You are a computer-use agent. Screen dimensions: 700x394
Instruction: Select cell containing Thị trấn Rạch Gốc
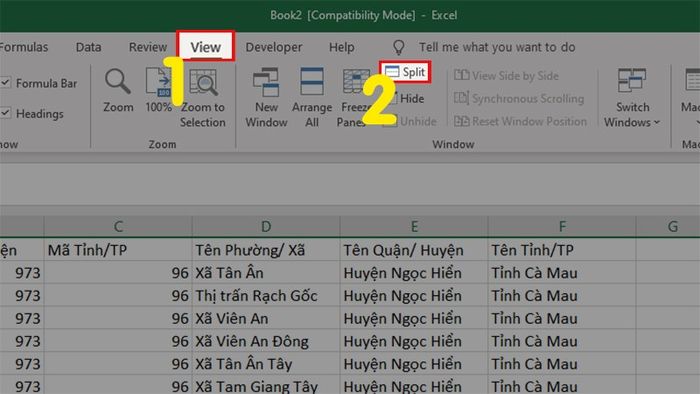coord(266,295)
